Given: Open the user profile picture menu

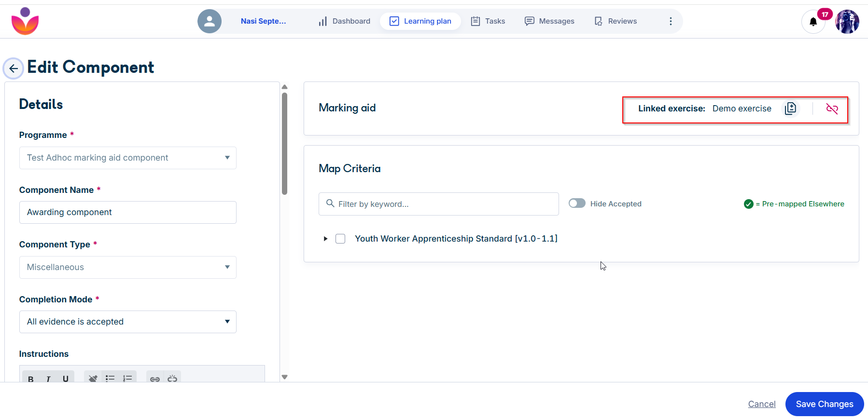Looking at the screenshot, I should pyautogui.click(x=847, y=22).
